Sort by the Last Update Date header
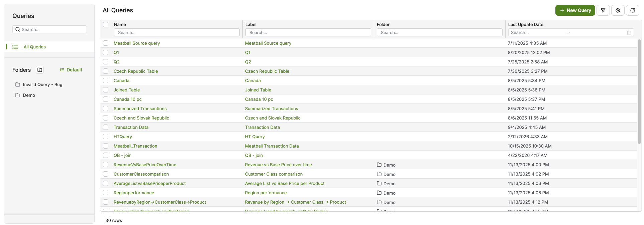This screenshot has height=225, width=644. coord(526,24)
